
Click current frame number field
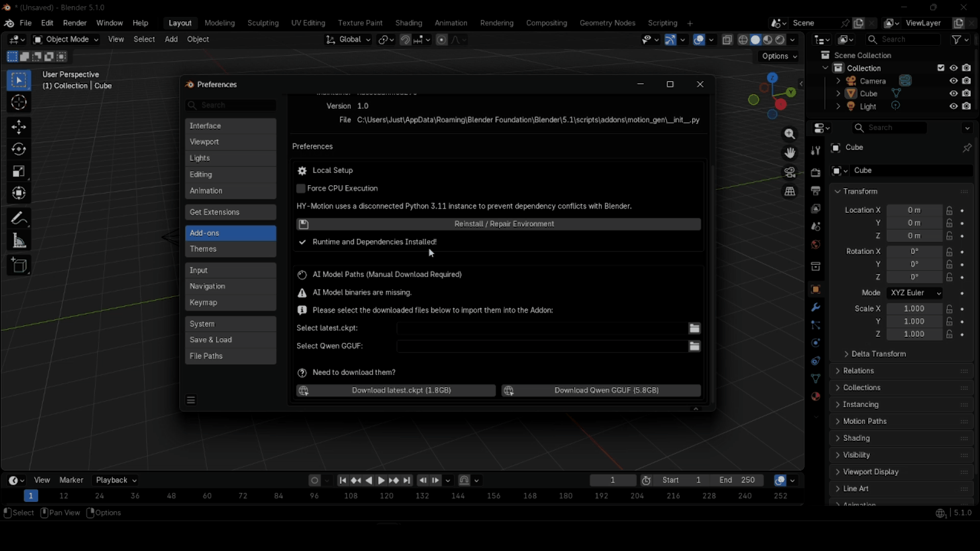tap(612, 480)
